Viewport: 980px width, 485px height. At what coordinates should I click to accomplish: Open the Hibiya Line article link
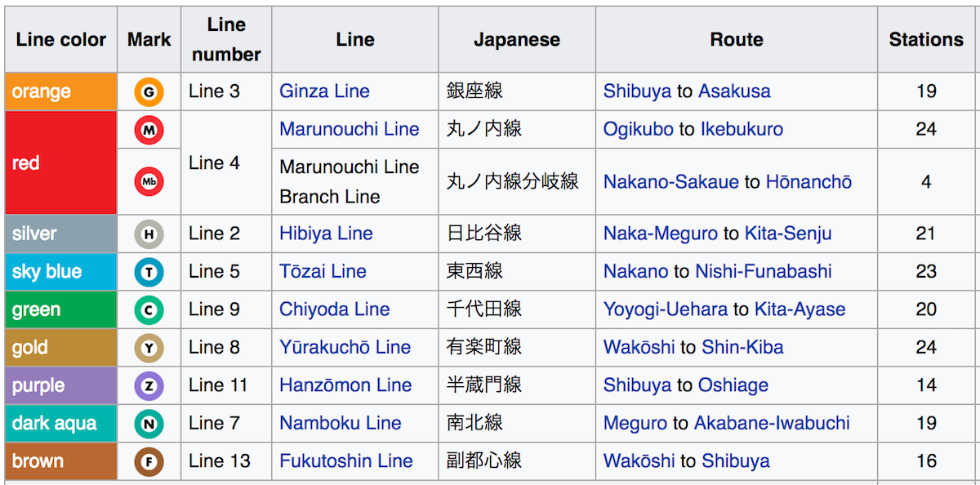pyautogui.click(x=326, y=234)
